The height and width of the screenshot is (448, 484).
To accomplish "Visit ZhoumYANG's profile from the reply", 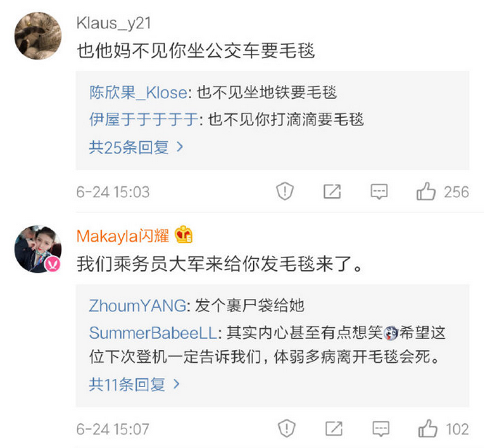I will (137, 305).
